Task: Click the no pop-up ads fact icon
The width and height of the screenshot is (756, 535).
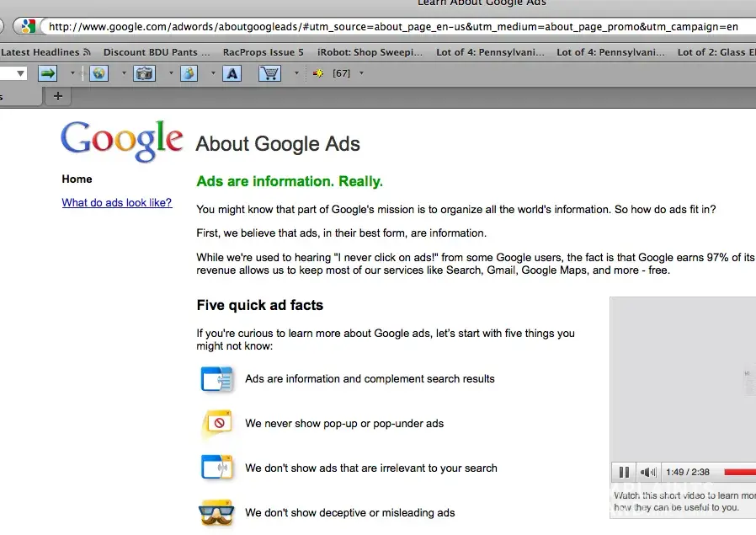Action: coord(218,424)
